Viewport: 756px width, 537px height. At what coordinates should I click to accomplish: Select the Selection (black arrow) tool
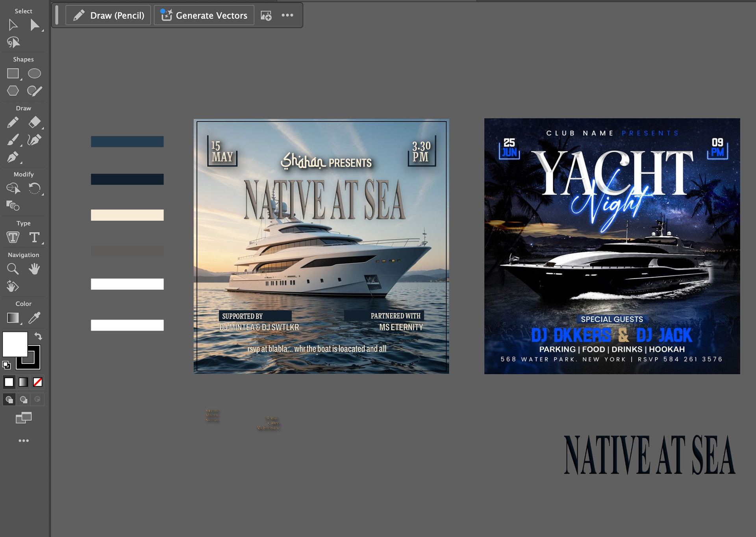[x=13, y=25]
